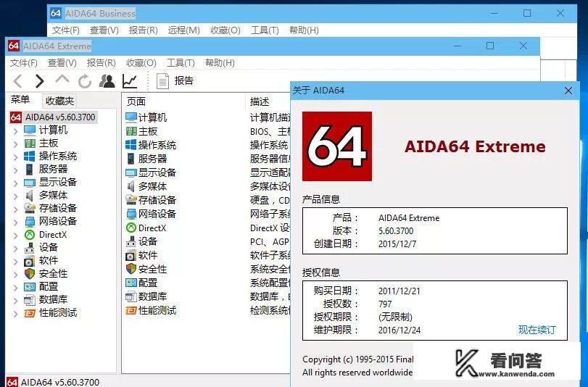Expand the 显示设备 tree node
This screenshot has height=387, width=588.
[15, 183]
